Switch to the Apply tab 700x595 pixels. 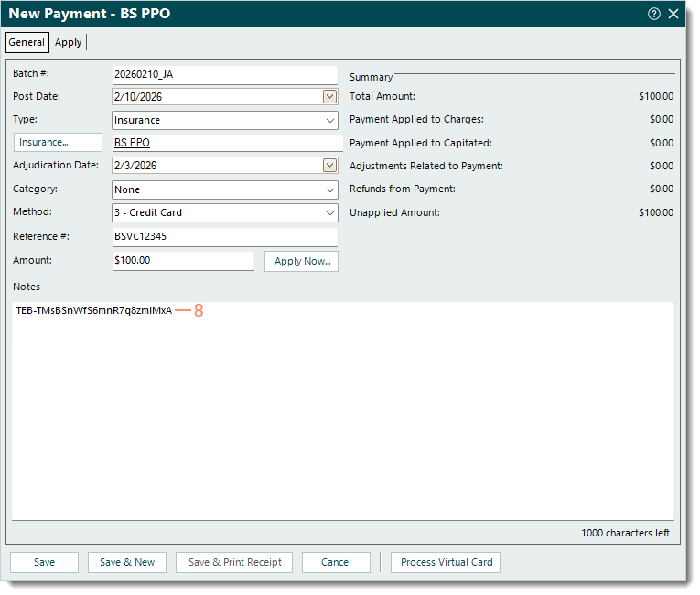[x=69, y=42]
